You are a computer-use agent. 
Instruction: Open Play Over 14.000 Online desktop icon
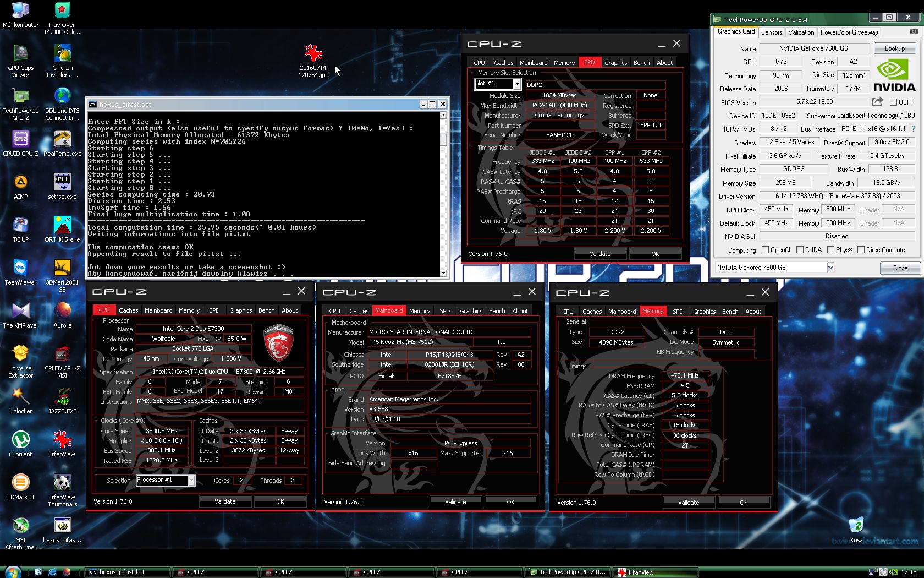tap(62, 18)
